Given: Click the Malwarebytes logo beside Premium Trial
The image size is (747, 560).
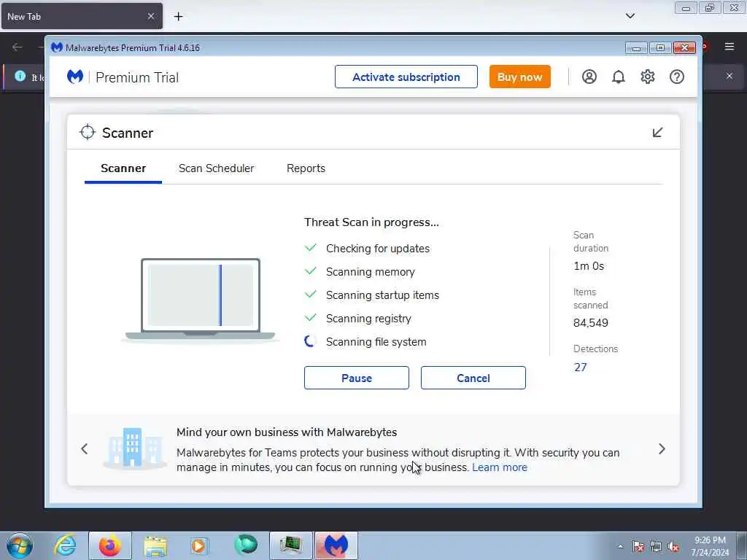Looking at the screenshot, I should [x=75, y=77].
